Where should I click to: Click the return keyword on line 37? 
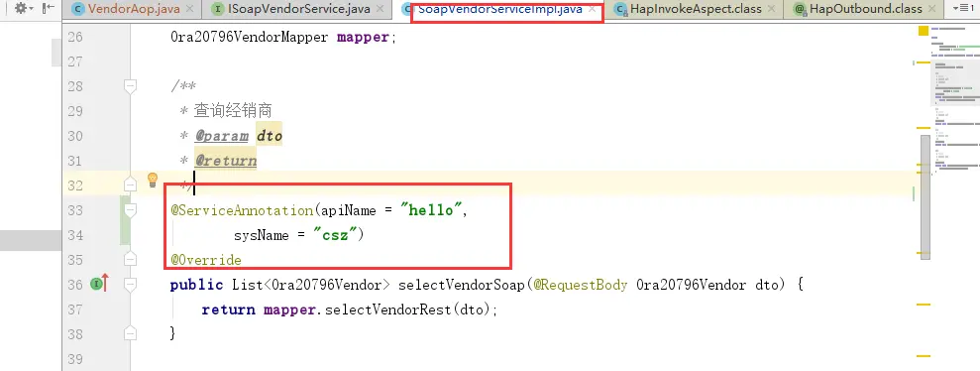pyautogui.click(x=228, y=309)
